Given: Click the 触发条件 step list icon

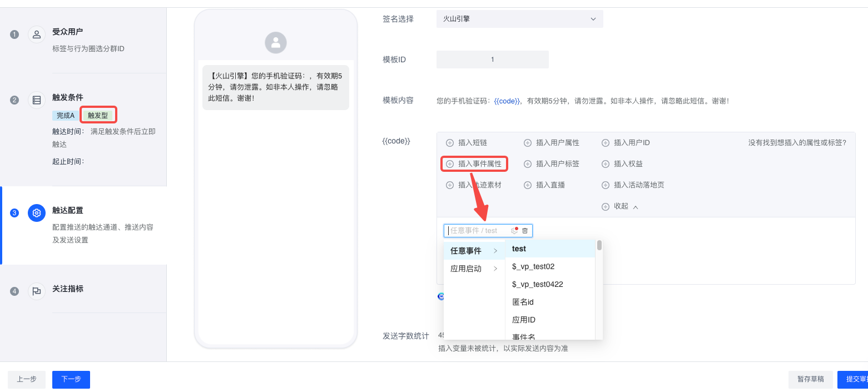Looking at the screenshot, I should coord(37,100).
